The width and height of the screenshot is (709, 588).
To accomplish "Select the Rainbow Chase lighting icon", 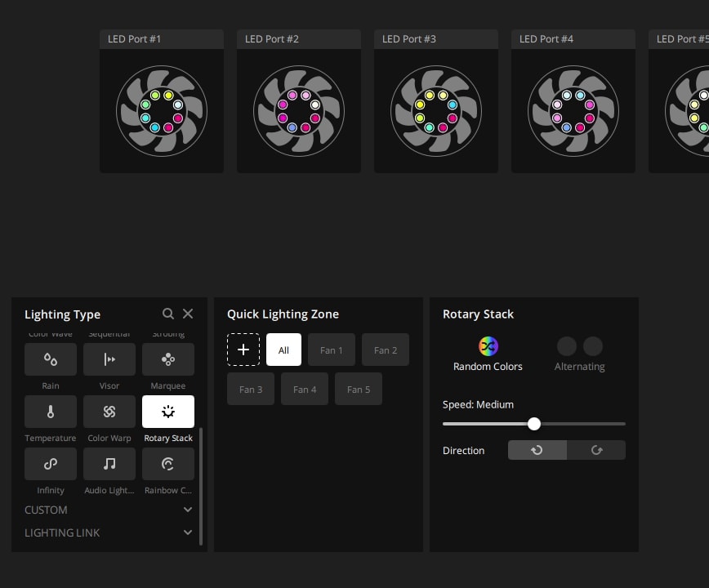I will [x=168, y=464].
